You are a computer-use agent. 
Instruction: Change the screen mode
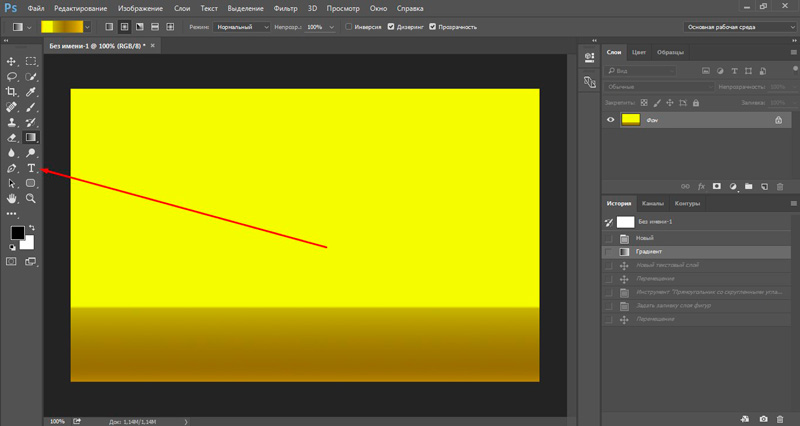tap(31, 261)
